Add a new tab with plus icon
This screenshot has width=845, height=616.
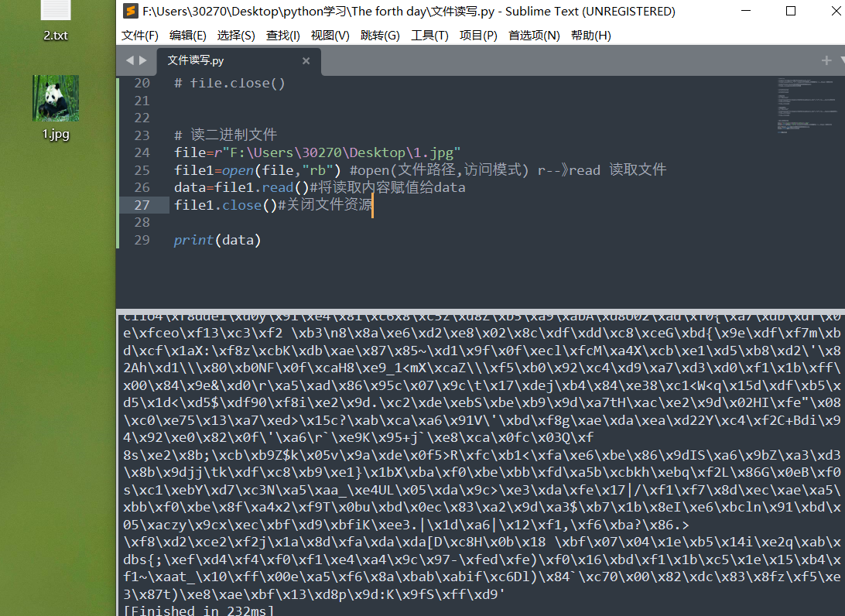coord(826,60)
